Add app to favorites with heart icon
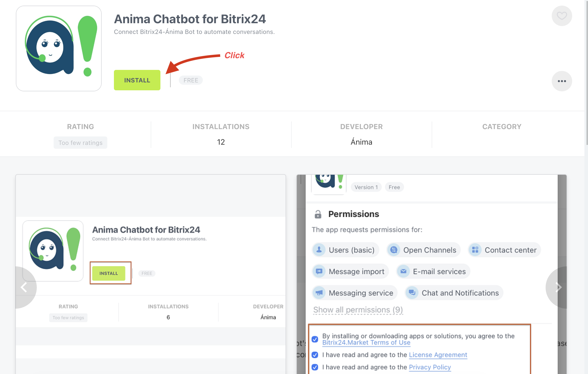Image resolution: width=588 pixels, height=374 pixels. pyautogui.click(x=562, y=16)
